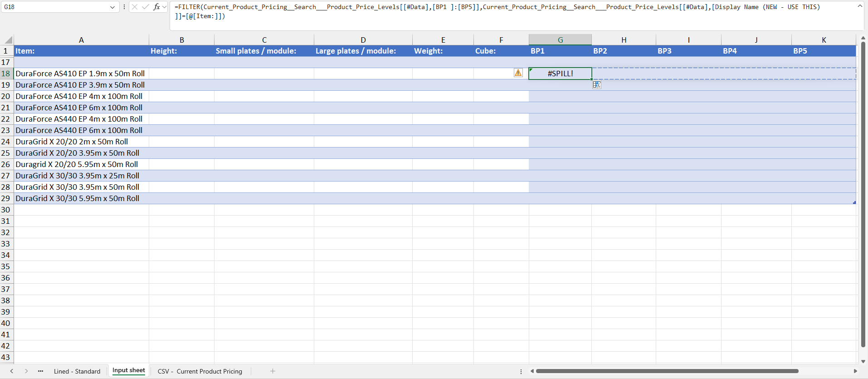Select DuraGrid X 20/20 2m x 50m Roll cell
This screenshot has width=868, height=379.
pyautogui.click(x=81, y=142)
